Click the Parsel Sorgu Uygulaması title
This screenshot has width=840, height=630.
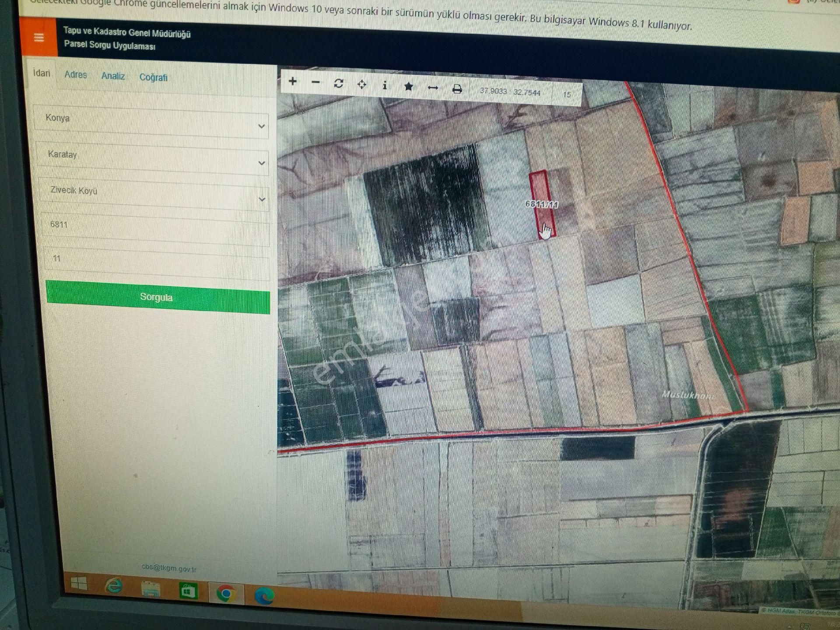click(109, 45)
